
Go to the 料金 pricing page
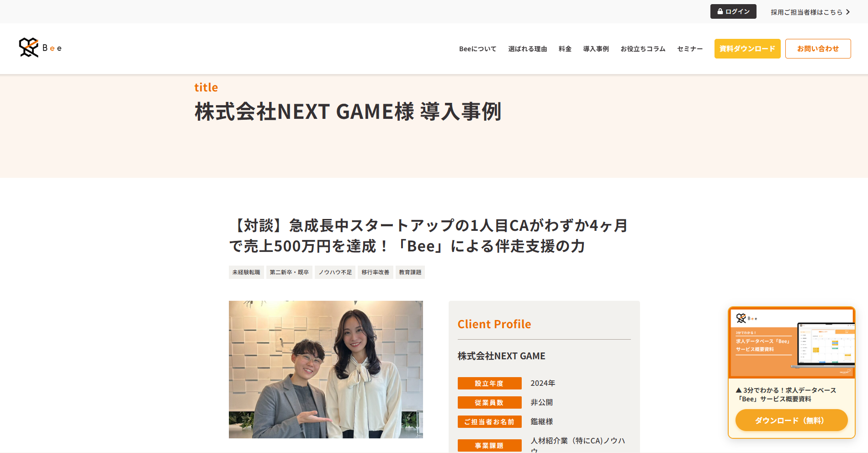point(565,49)
